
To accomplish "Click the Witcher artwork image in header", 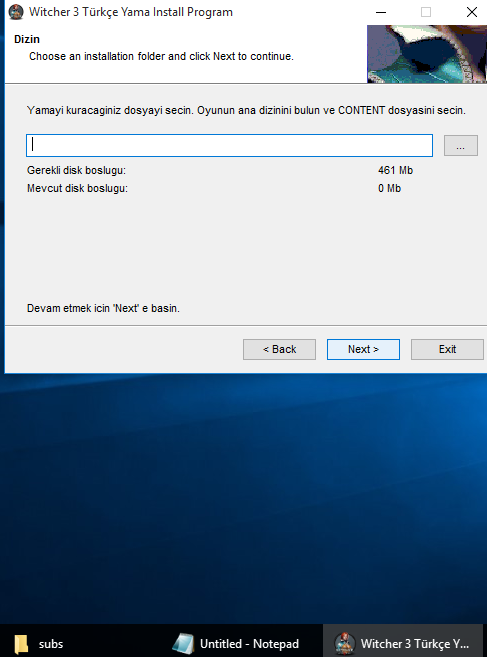I will coord(427,54).
